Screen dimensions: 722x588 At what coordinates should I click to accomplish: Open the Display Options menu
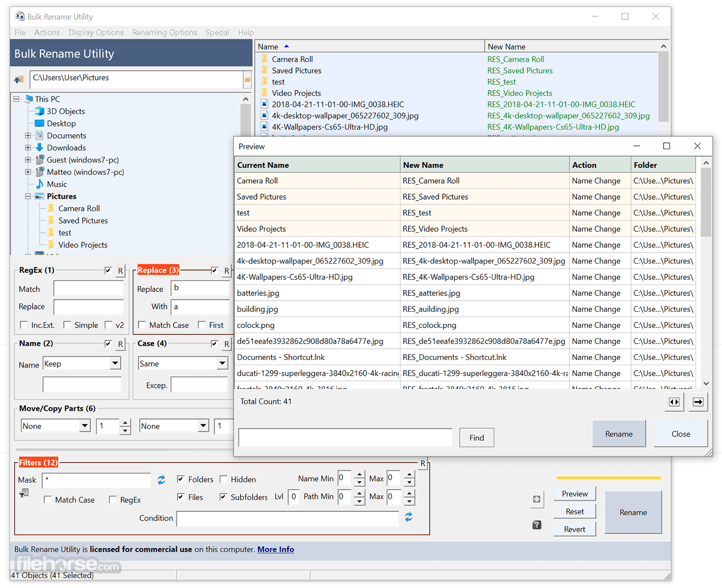pyautogui.click(x=96, y=32)
